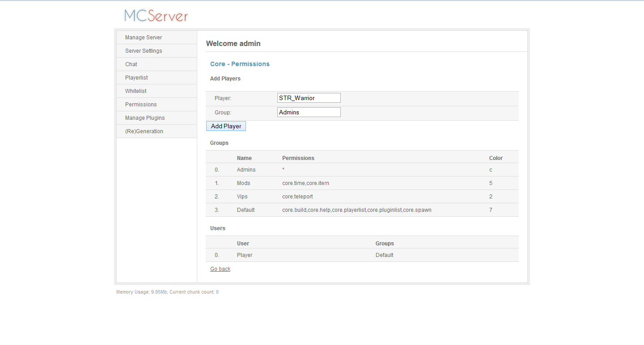
Task: Click the MCServer logo
Action: click(156, 16)
